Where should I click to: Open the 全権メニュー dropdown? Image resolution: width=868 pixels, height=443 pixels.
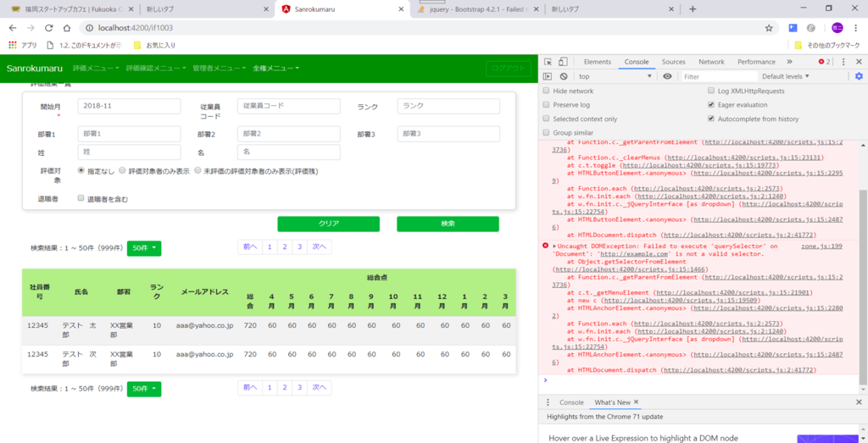pos(275,68)
